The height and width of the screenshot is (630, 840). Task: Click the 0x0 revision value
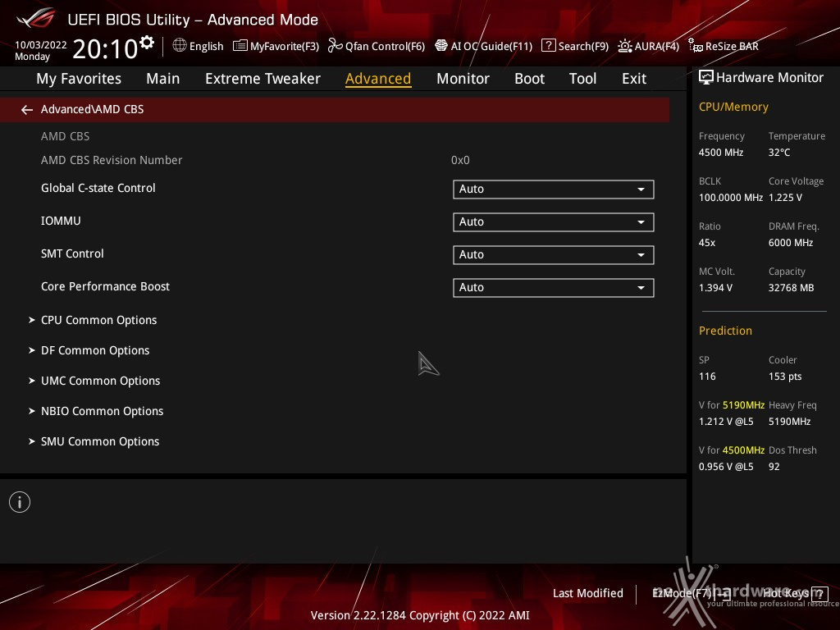(x=460, y=160)
